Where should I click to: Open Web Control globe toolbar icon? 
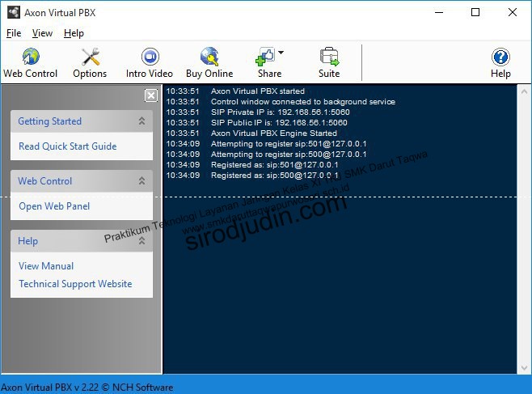pyautogui.click(x=31, y=57)
